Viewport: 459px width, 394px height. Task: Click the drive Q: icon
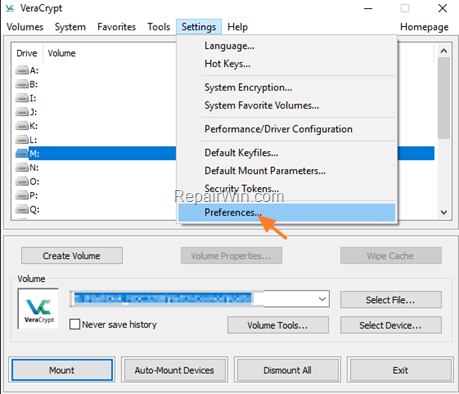(22, 209)
